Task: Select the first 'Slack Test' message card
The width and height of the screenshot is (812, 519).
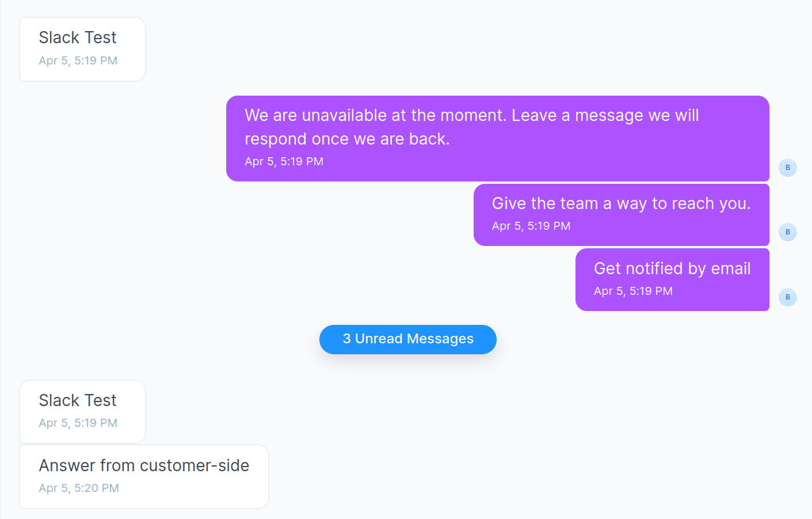Action: (x=82, y=49)
